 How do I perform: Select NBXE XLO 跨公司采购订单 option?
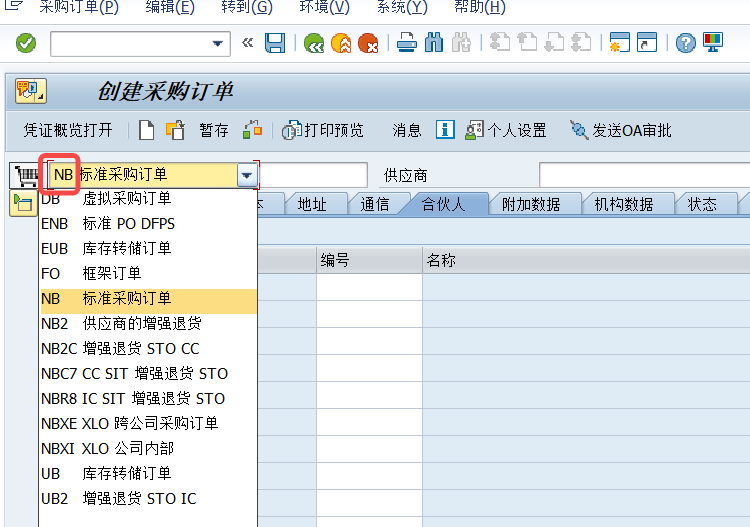coord(148,424)
